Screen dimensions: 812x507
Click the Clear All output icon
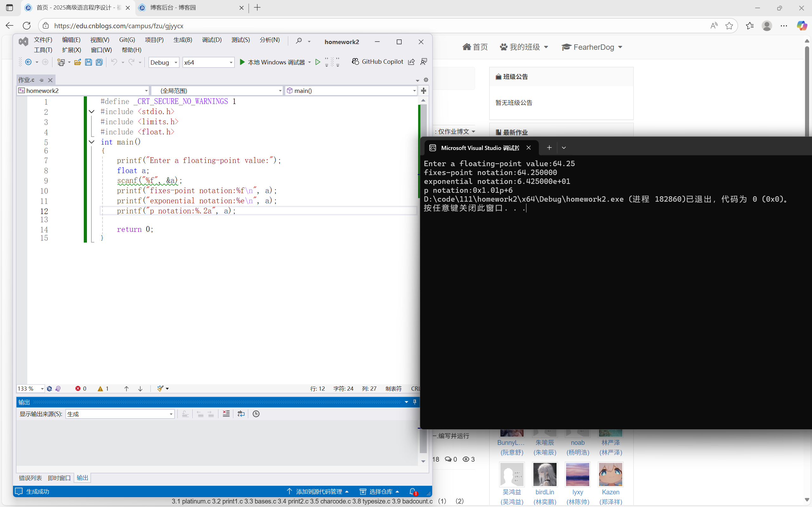[x=226, y=414]
